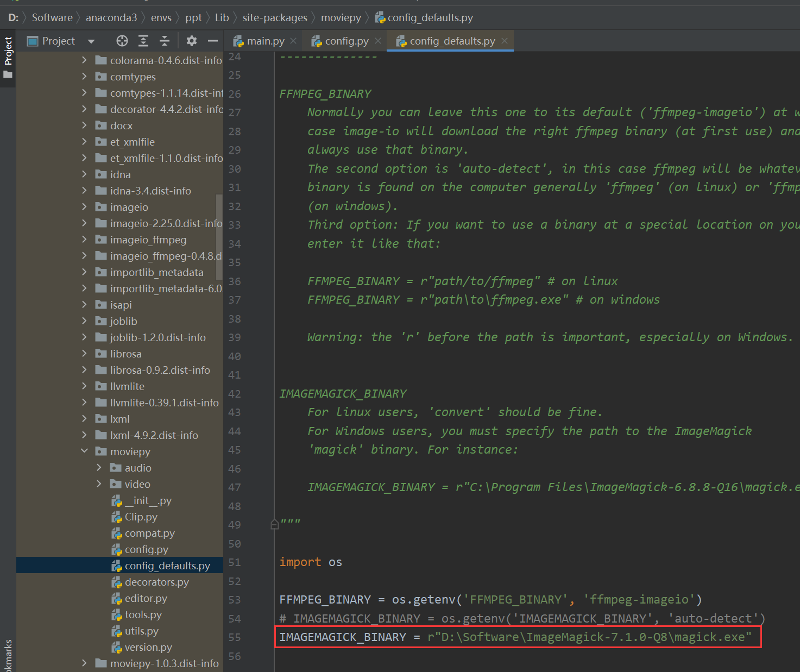Click the envs breadcrumb segment
800x672 pixels.
(x=161, y=17)
